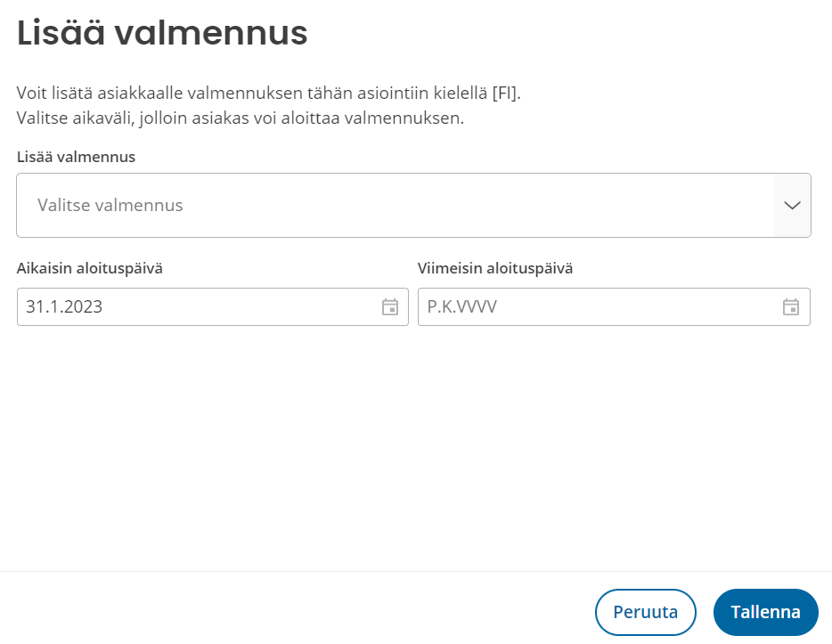Click the Peruuta button
This screenshot has width=832, height=644.
click(x=645, y=612)
